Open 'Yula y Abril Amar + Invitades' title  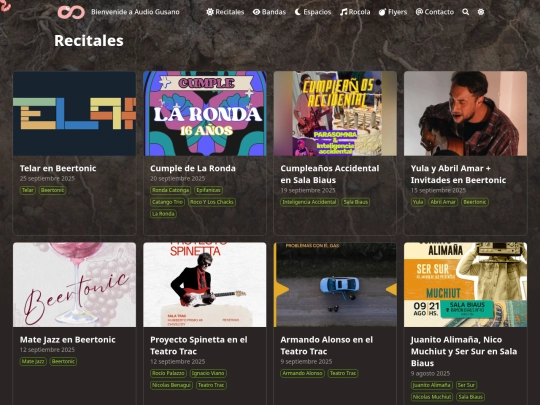[x=458, y=174]
